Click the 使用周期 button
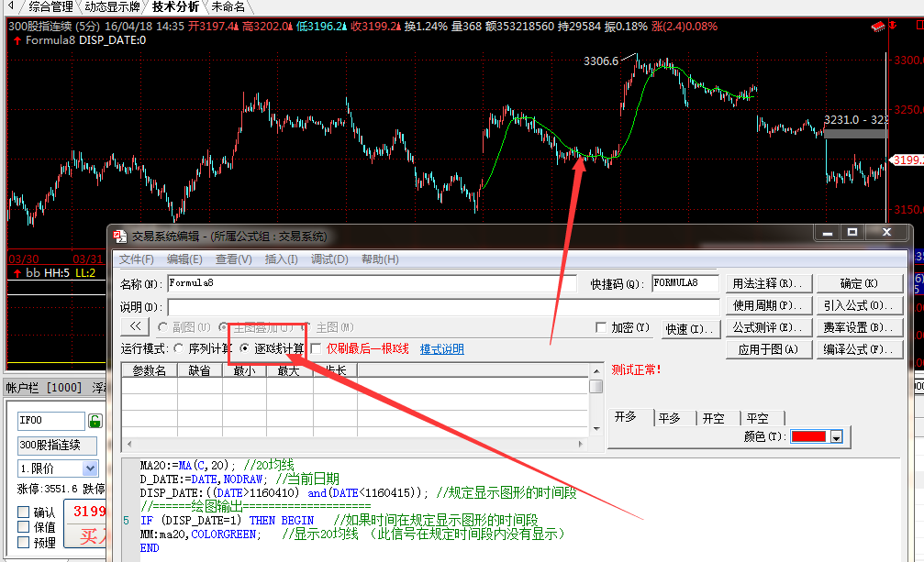The width and height of the screenshot is (924, 562). [x=769, y=305]
